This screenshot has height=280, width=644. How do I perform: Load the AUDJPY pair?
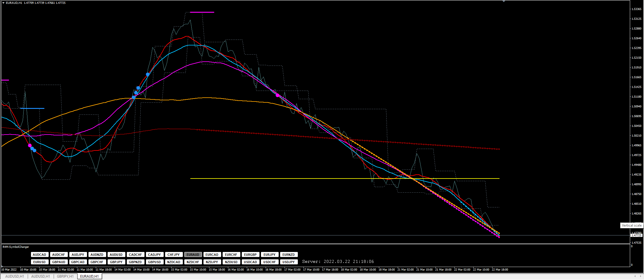coord(78,255)
